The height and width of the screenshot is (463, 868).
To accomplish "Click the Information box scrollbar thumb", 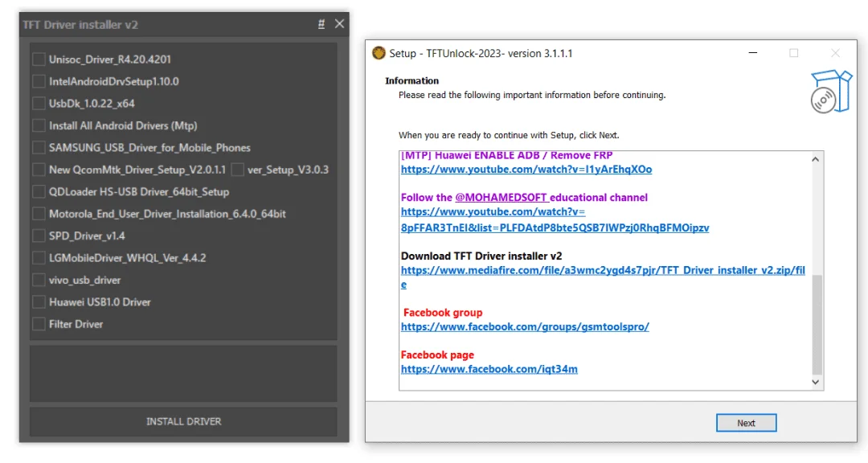I will 817,325.
